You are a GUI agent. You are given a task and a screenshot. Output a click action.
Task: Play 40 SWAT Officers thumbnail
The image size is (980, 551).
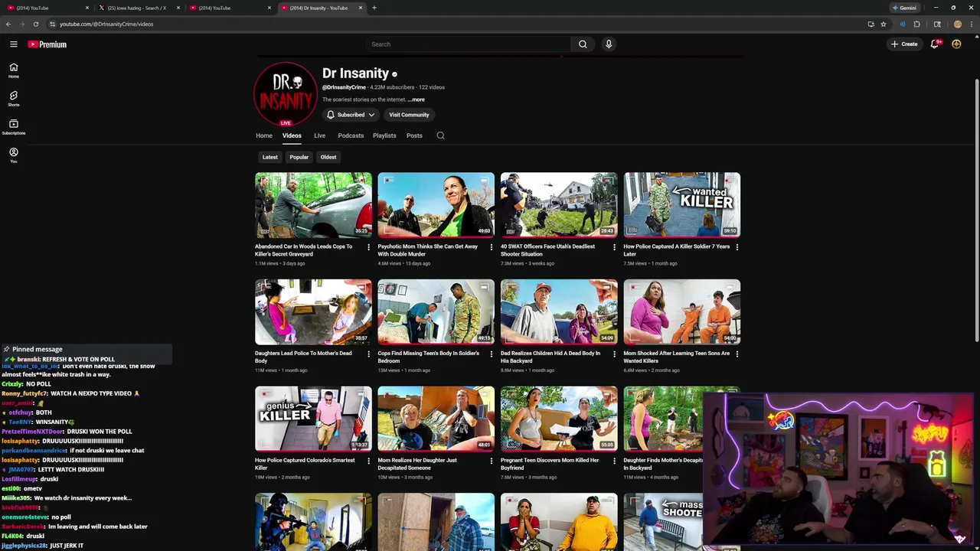tap(559, 204)
